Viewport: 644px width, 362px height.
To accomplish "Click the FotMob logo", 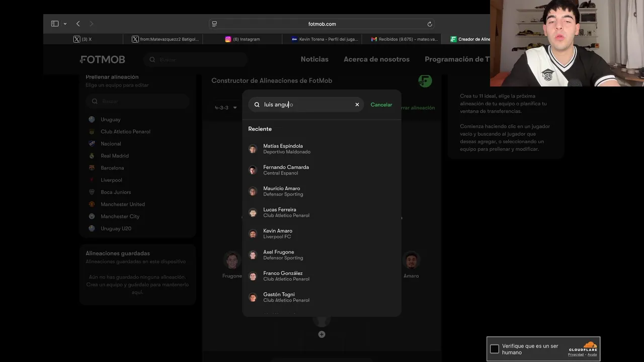I will point(102,59).
